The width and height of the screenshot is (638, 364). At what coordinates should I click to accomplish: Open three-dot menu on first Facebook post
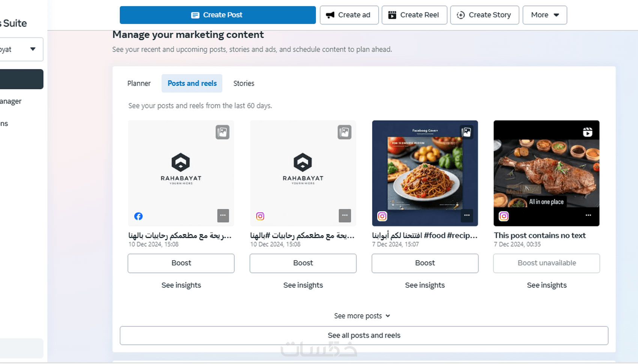click(x=223, y=215)
